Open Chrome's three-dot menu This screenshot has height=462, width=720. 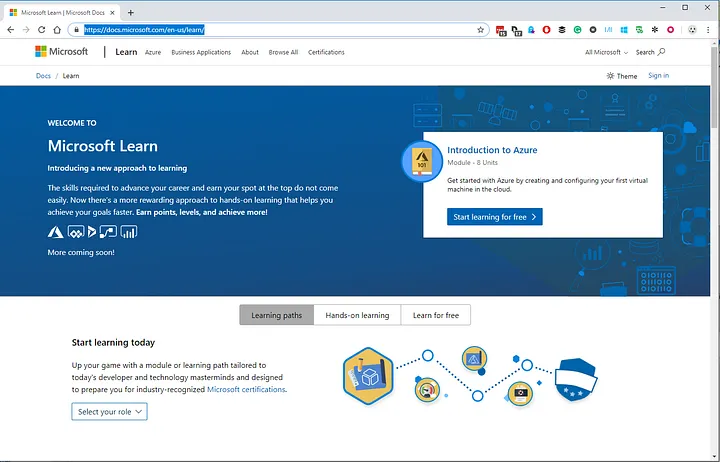708,30
